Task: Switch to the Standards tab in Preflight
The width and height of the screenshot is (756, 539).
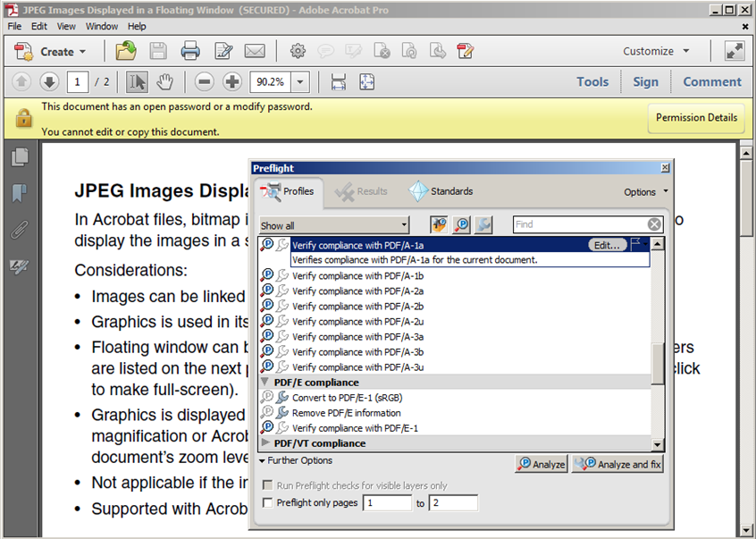Action: 441,191
